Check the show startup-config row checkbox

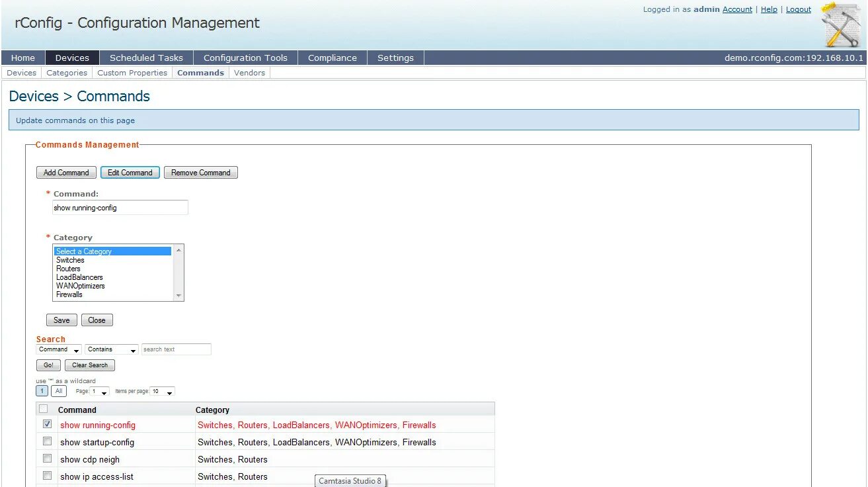tap(47, 441)
